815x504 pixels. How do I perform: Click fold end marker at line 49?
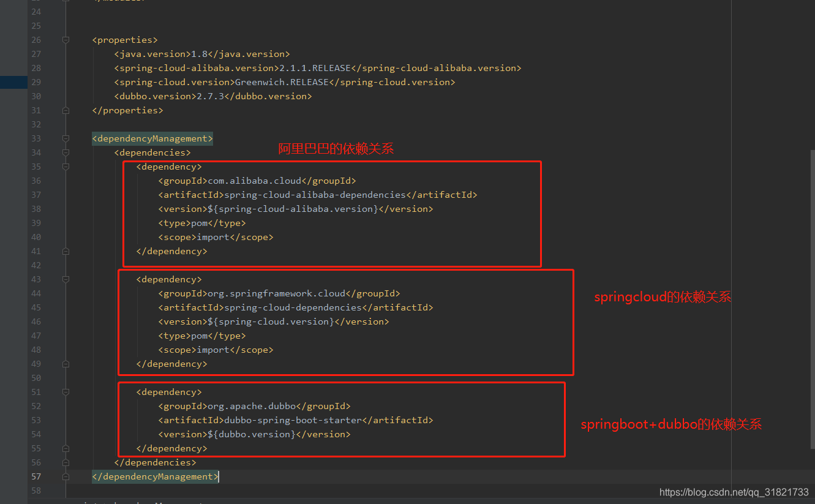[66, 364]
